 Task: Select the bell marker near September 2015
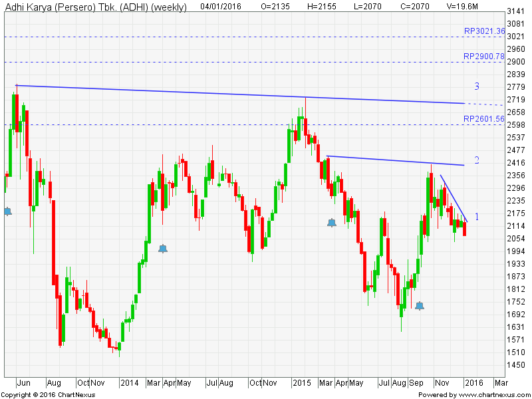420,306
